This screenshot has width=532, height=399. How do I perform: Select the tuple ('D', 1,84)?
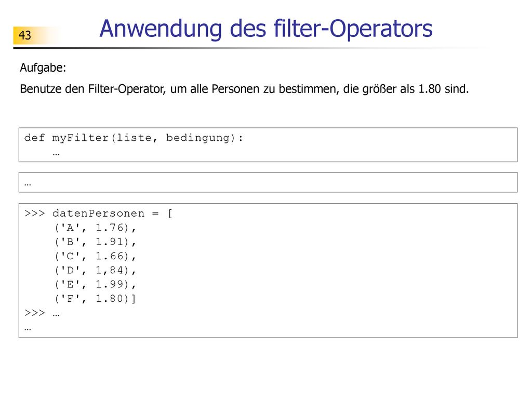(95, 270)
